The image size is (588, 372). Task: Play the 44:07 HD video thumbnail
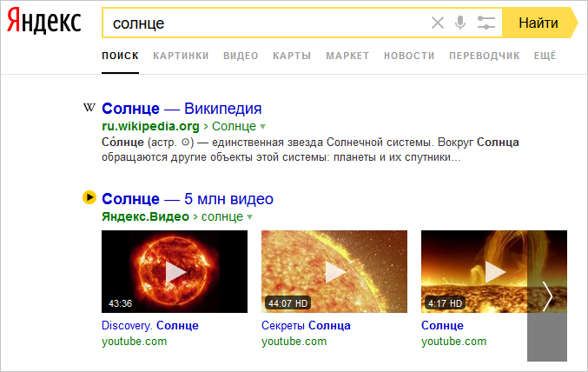tap(334, 271)
